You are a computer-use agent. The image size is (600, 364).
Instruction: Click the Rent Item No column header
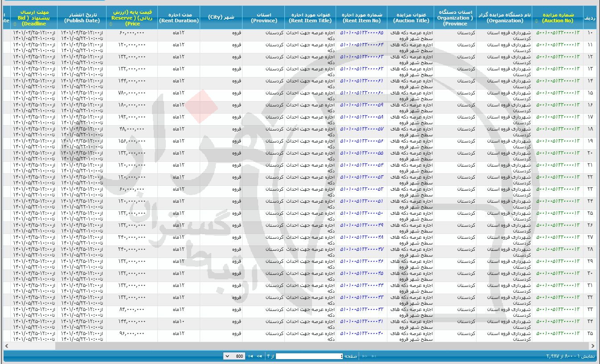pos(362,17)
